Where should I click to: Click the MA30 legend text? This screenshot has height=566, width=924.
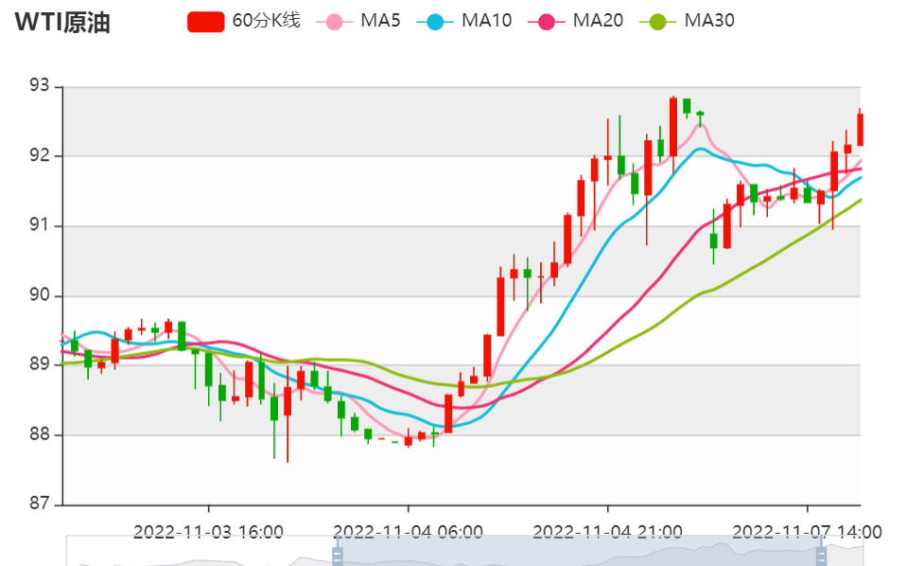[709, 21]
